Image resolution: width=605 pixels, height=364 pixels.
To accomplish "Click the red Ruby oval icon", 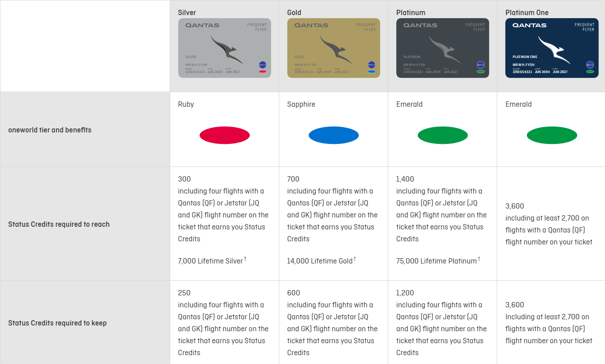I will 225,135.
